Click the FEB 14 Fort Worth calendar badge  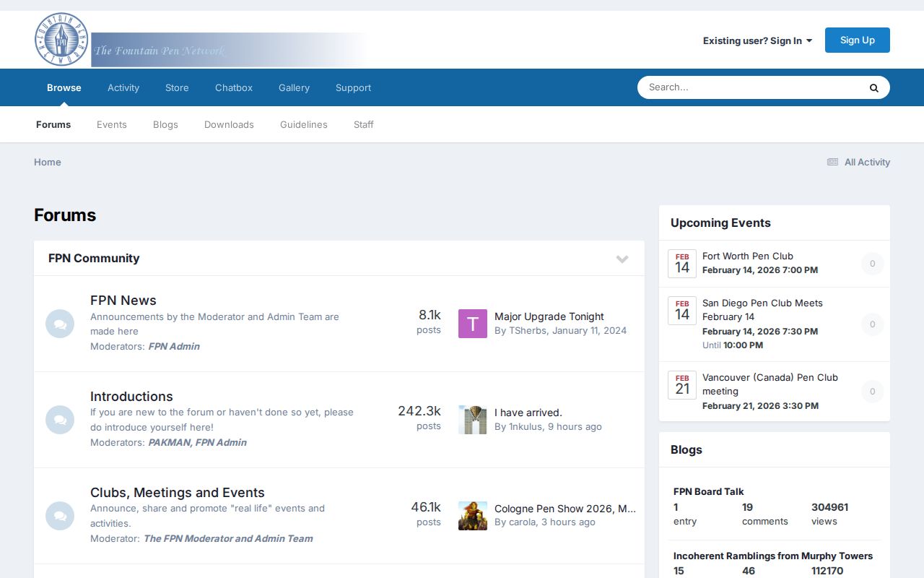pos(681,264)
